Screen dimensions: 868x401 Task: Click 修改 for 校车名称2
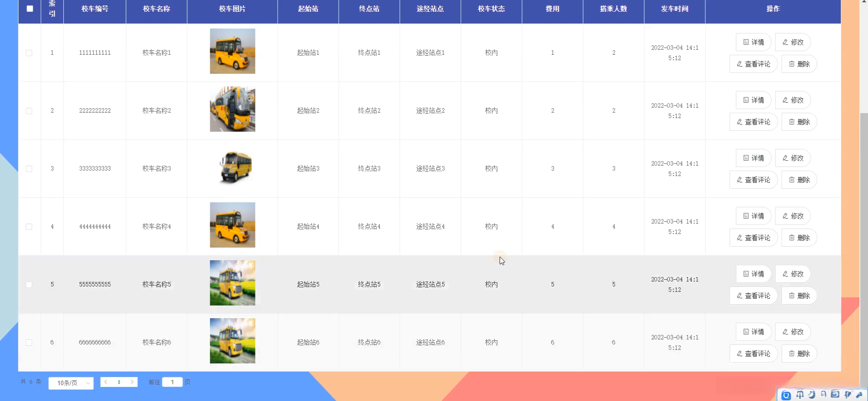pyautogui.click(x=793, y=100)
